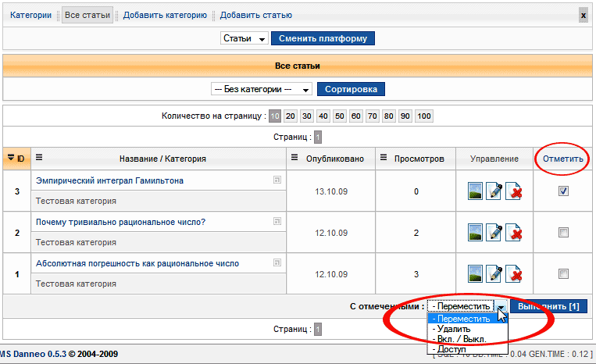Click the red delete icon for article 2
This screenshot has height=364, width=596.
pos(513,232)
